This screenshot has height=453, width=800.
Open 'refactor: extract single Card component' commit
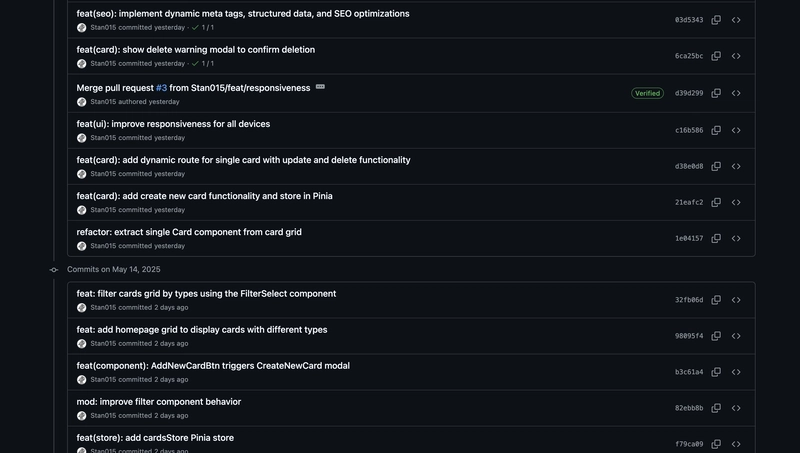tap(189, 232)
